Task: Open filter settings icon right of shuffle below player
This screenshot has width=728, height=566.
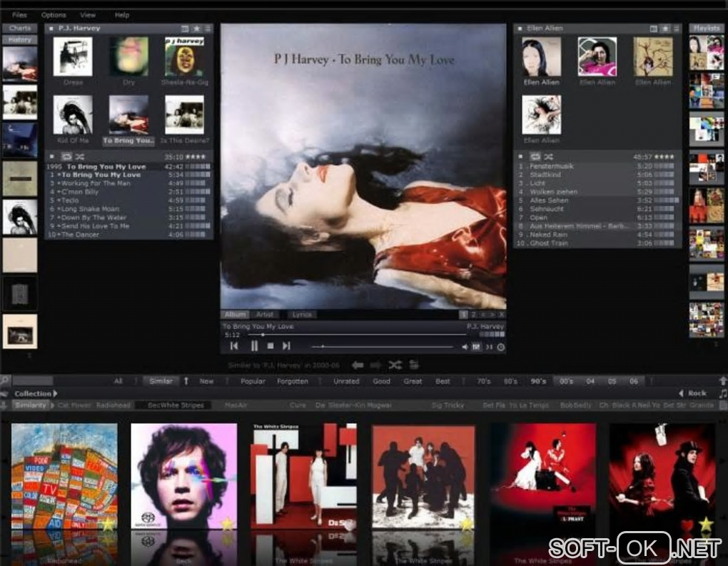Action: tap(414, 365)
